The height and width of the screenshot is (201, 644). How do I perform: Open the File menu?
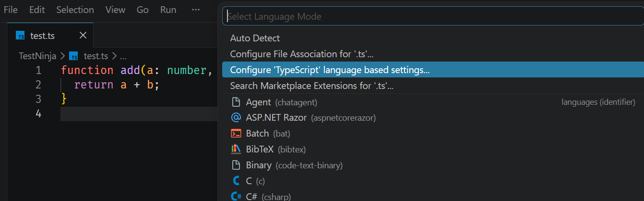click(x=11, y=10)
